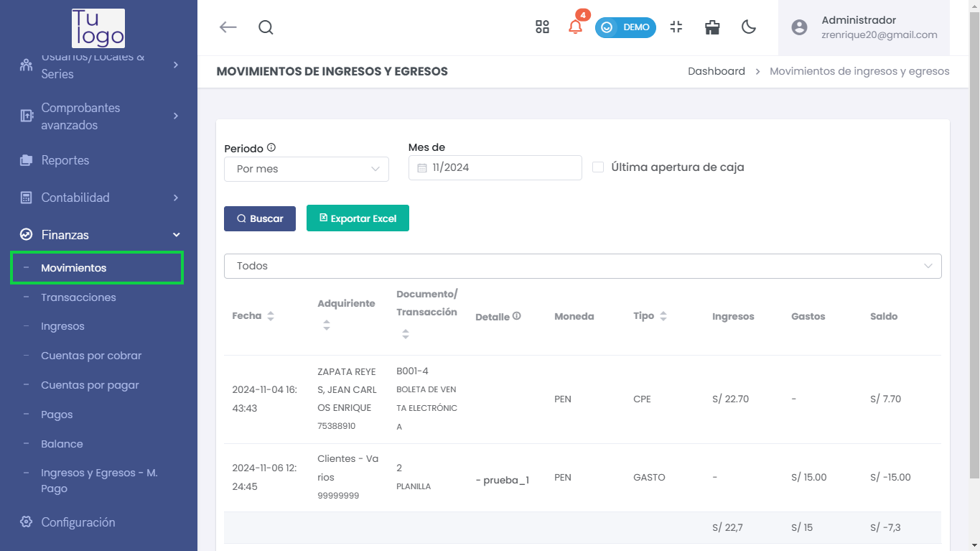Click the Exportar Excel button
This screenshot has height=551, width=980.
click(x=358, y=218)
